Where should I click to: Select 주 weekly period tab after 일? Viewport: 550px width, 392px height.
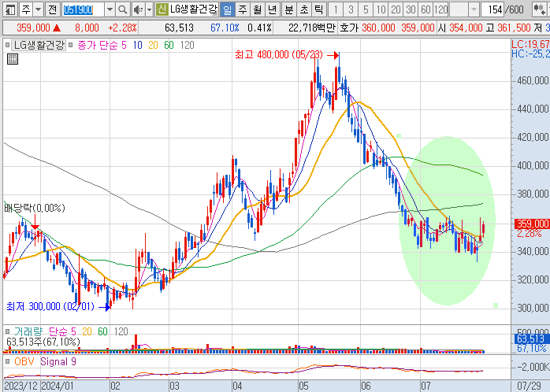coord(243,9)
